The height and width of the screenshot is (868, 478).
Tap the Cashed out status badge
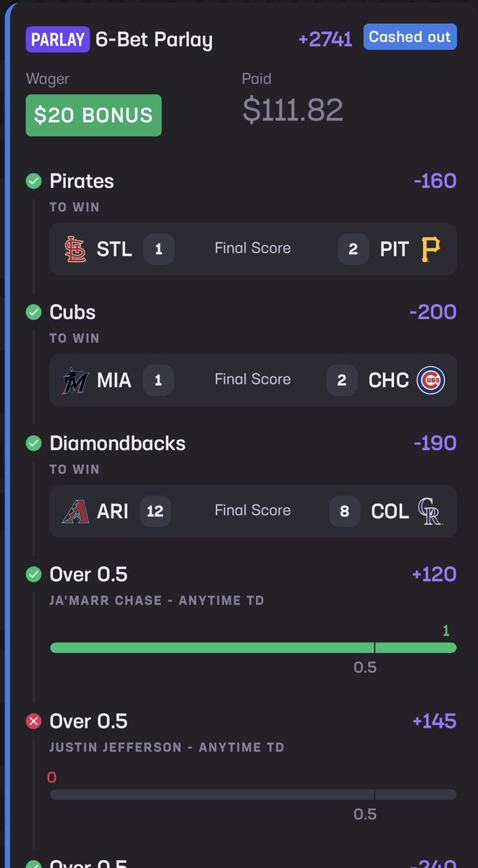coord(410,37)
